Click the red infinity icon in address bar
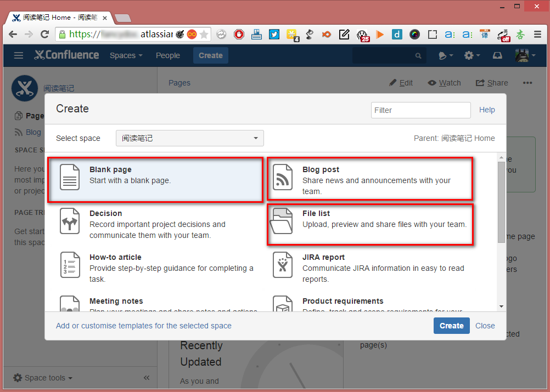The width and height of the screenshot is (550, 392). [x=192, y=35]
